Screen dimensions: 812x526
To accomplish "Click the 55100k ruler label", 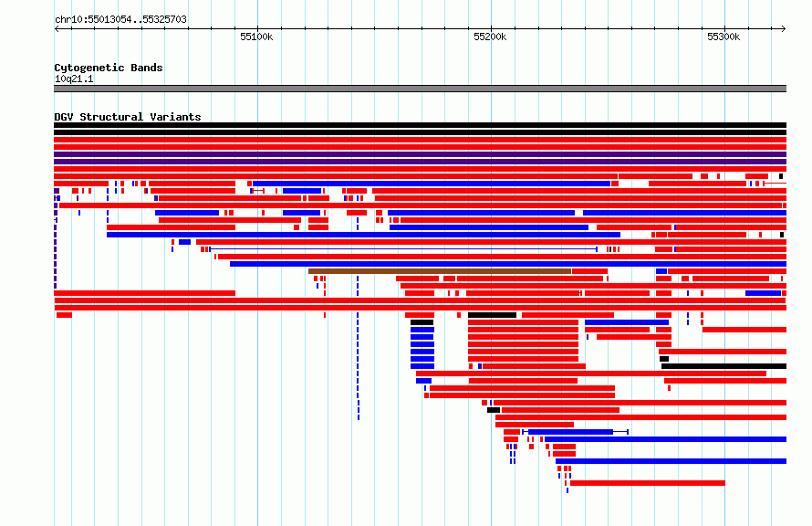I will 256,37.
